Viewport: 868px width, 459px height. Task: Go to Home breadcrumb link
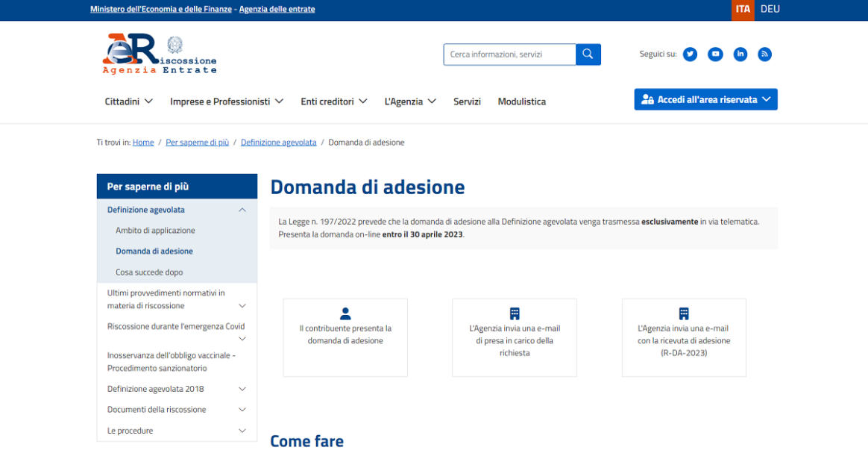(143, 143)
